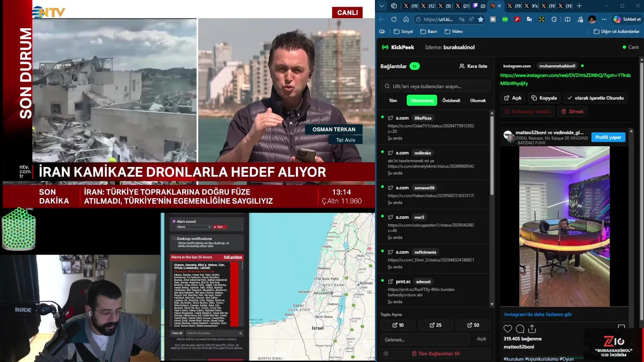
Task: Click the Gelenek custom count field
Action: (426, 339)
